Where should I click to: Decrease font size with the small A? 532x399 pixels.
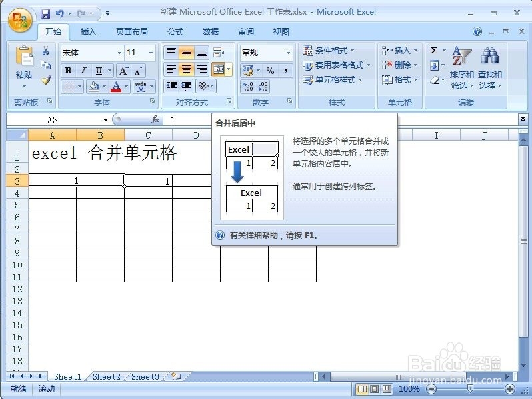click(x=138, y=71)
